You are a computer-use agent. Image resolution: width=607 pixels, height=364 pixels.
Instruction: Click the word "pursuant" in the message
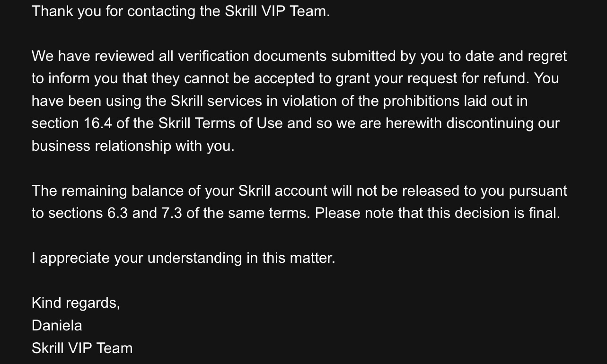pyautogui.click(x=537, y=191)
